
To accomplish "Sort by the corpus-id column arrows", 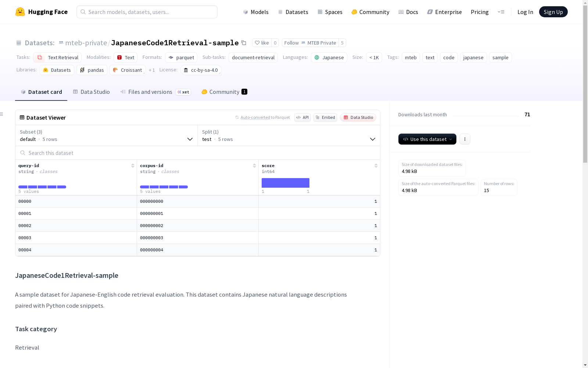I will tap(254, 166).
